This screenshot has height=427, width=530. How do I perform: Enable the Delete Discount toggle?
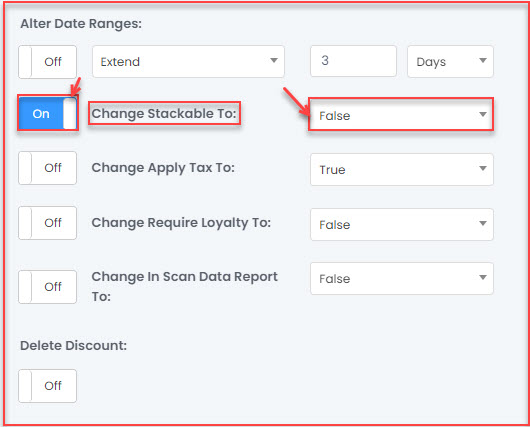pos(47,386)
